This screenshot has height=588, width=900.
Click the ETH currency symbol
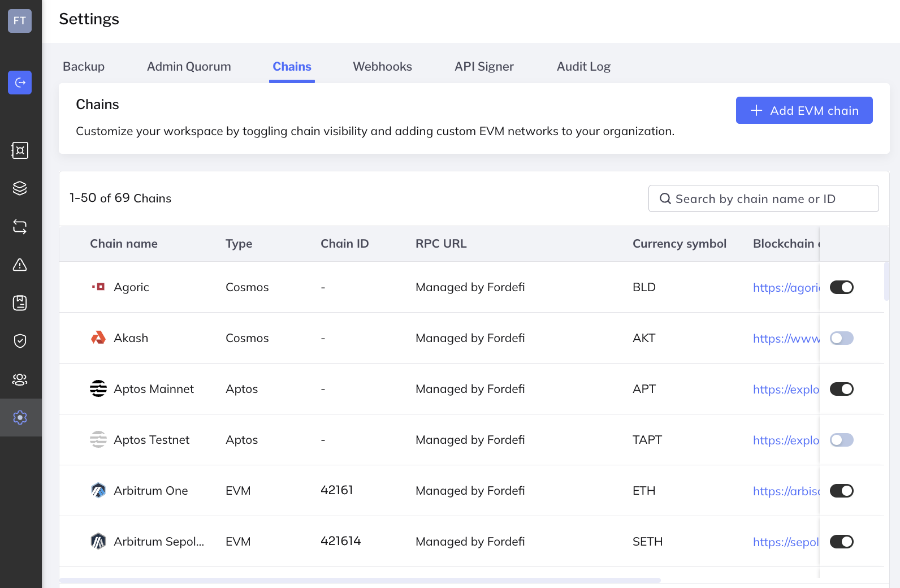point(644,490)
